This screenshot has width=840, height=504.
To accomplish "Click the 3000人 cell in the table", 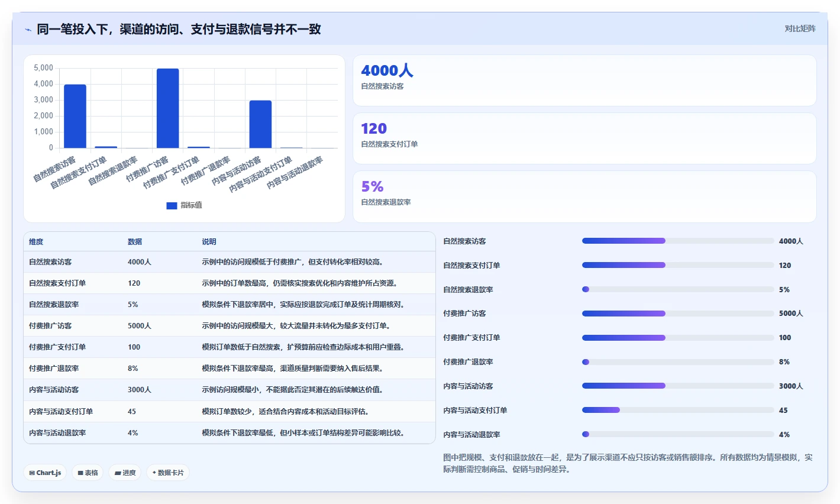I will click(140, 389).
